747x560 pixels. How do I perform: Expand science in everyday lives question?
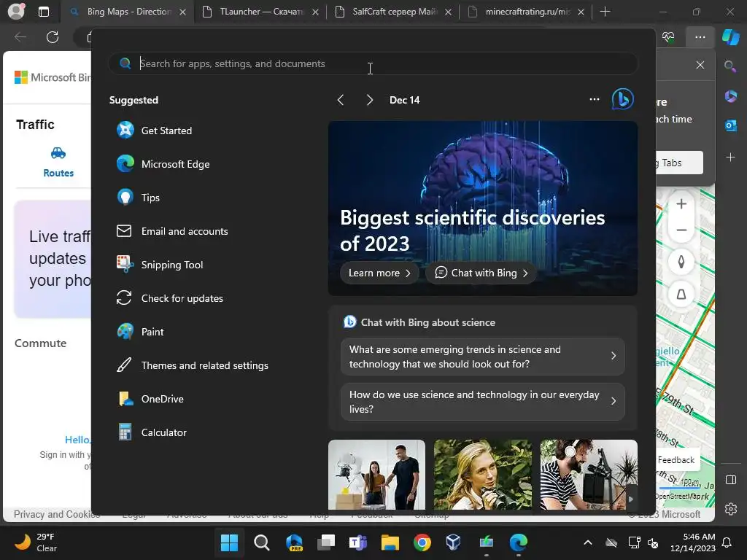[483, 402]
